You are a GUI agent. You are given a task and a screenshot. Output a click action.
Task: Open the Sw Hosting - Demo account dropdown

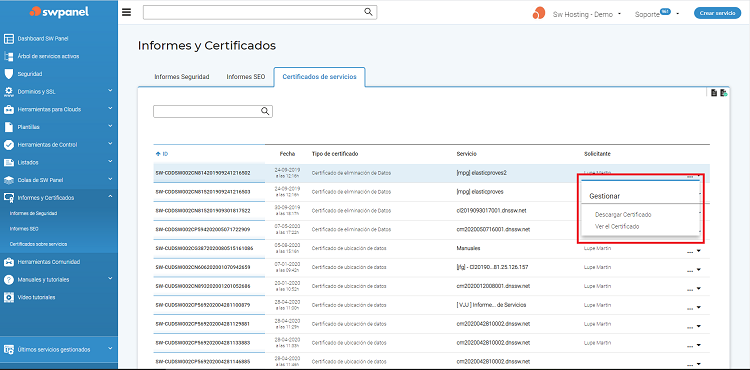(x=586, y=14)
